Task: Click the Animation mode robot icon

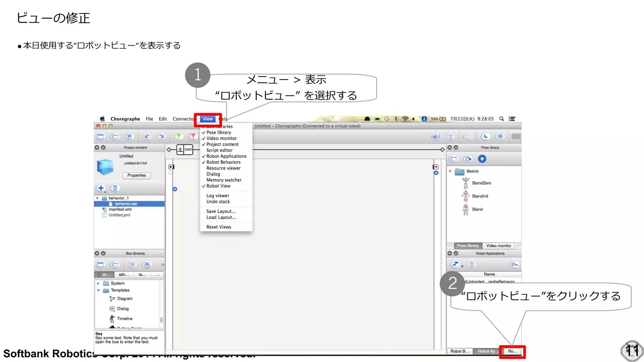Action: click(x=450, y=137)
